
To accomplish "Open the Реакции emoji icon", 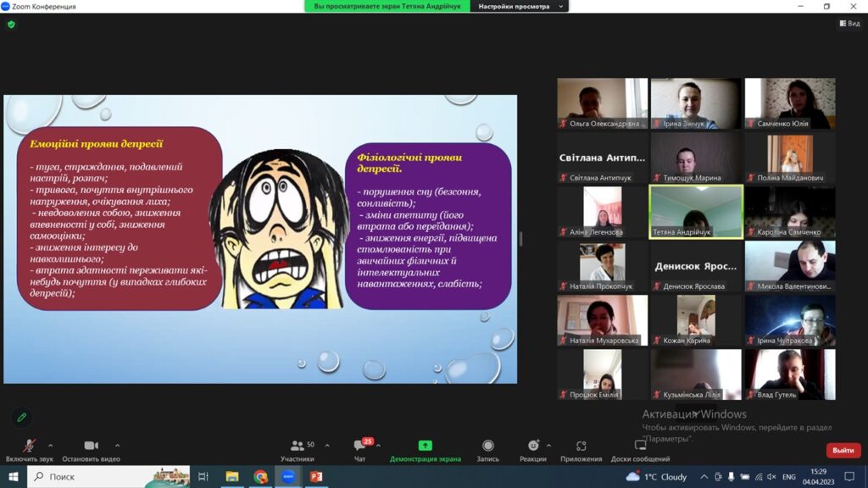I will [x=533, y=446].
